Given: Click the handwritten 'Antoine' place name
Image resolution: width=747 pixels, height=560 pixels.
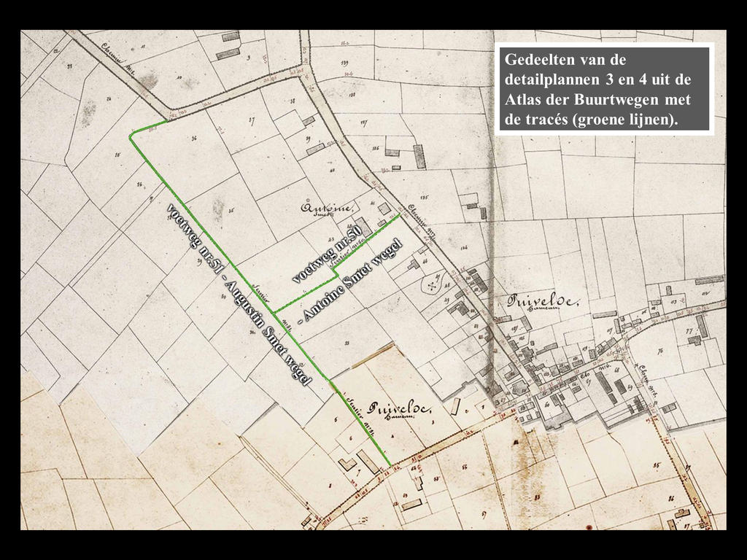Looking at the screenshot, I should pos(328,208).
